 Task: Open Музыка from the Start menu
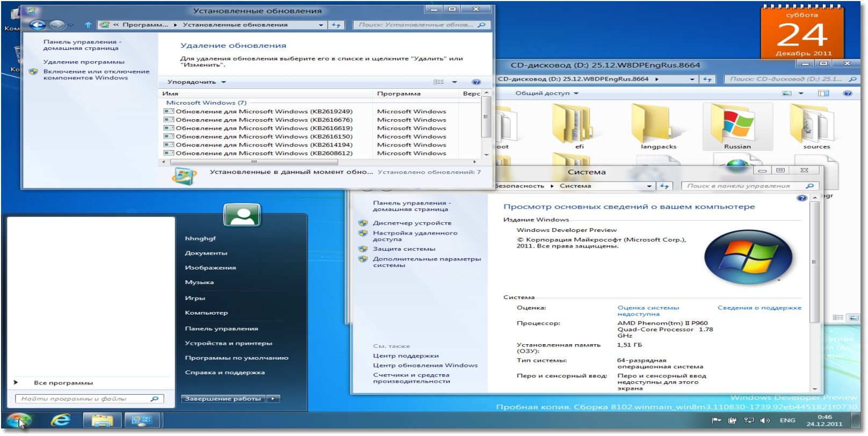pyautogui.click(x=199, y=282)
